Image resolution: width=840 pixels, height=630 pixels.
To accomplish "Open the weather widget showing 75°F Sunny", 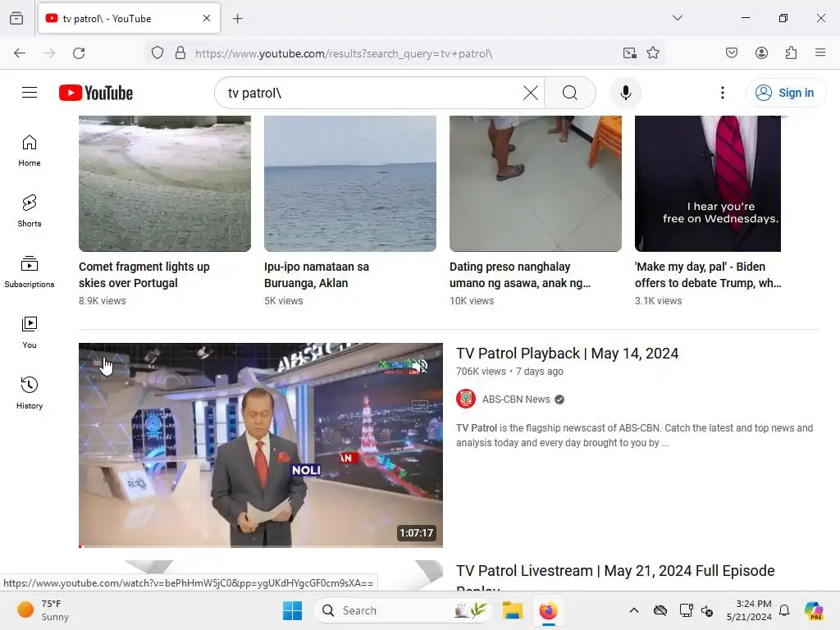I will pos(43,610).
